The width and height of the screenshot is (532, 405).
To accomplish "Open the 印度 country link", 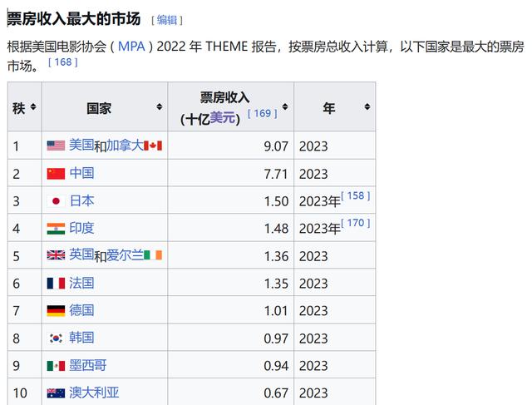I will click(x=81, y=228).
